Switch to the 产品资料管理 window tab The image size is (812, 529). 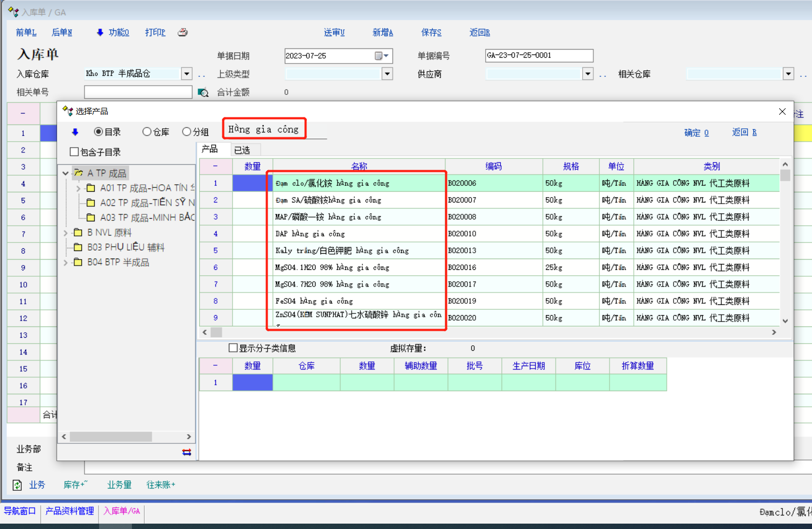pos(69,511)
